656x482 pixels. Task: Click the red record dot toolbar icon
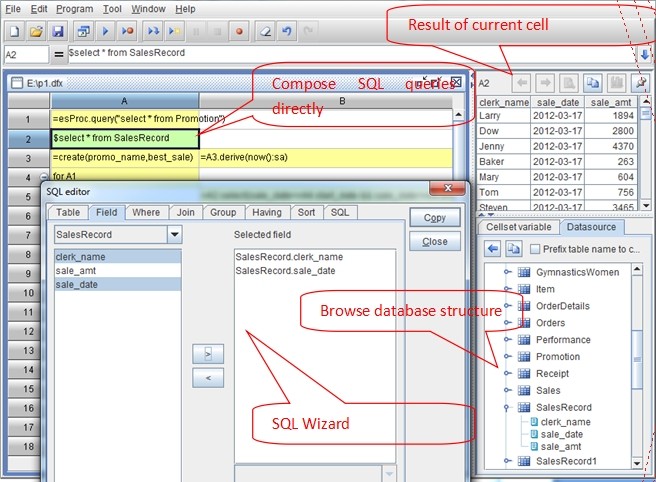pyautogui.click(x=239, y=31)
